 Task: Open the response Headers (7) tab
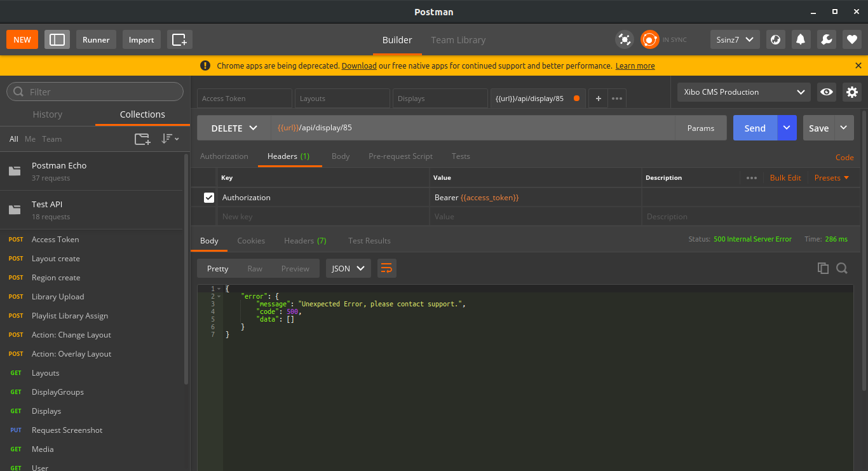(x=305, y=240)
